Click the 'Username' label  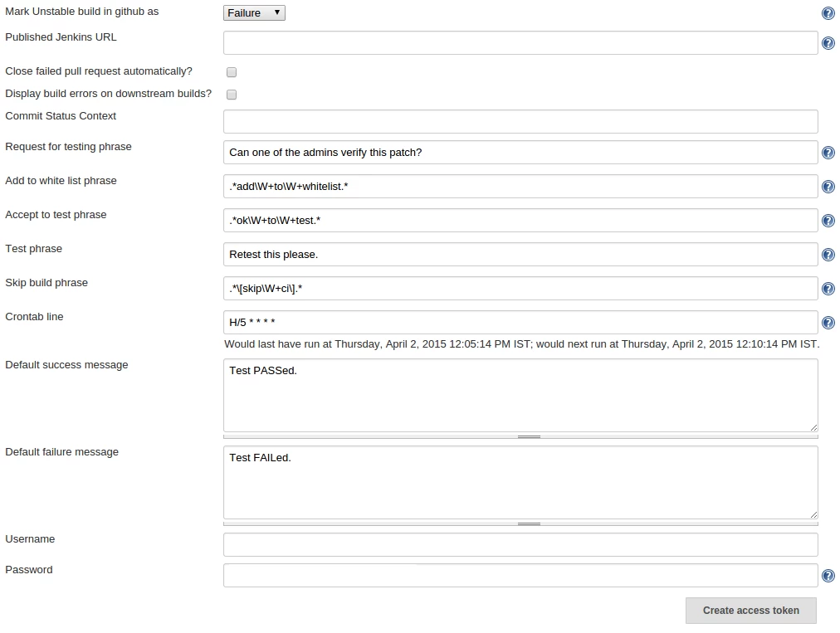pos(30,539)
